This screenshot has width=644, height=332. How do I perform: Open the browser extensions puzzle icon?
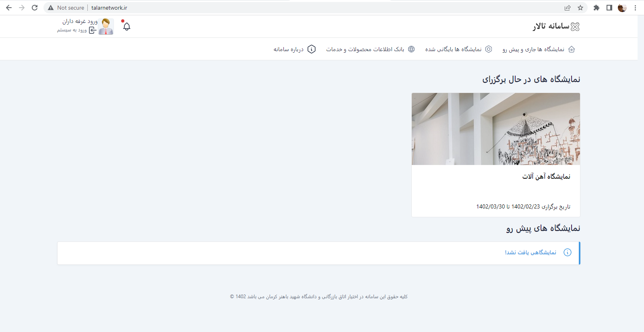click(x=597, y=8)
